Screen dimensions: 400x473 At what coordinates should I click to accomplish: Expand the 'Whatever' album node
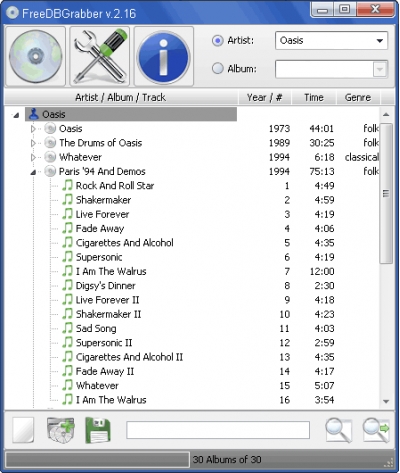[33, 157]
